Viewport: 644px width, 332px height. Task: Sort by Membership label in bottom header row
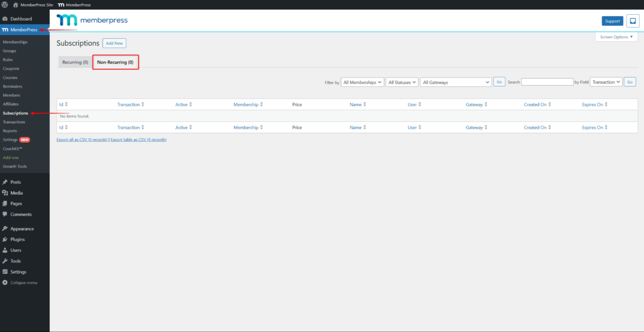(246, 127)
